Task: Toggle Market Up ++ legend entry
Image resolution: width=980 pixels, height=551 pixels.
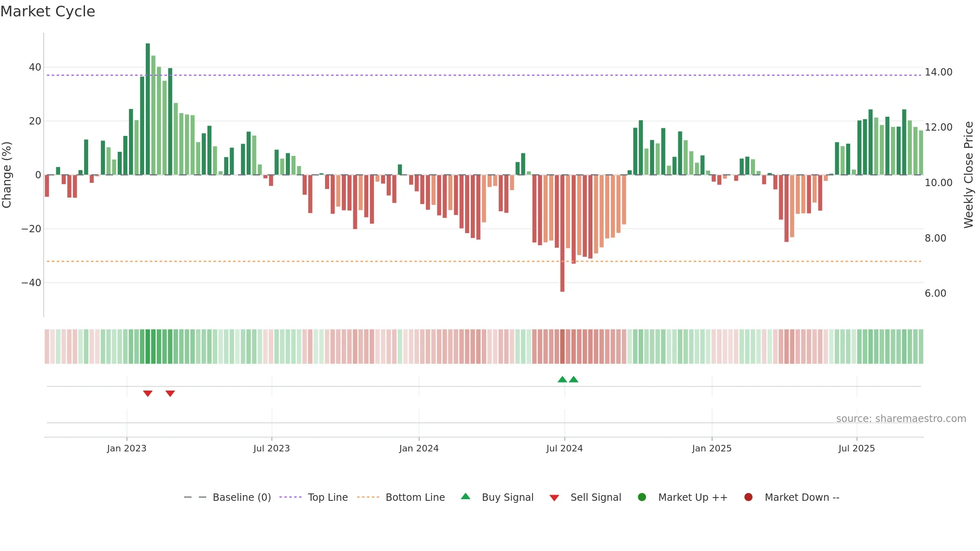Action: click(x=682, y=497)
